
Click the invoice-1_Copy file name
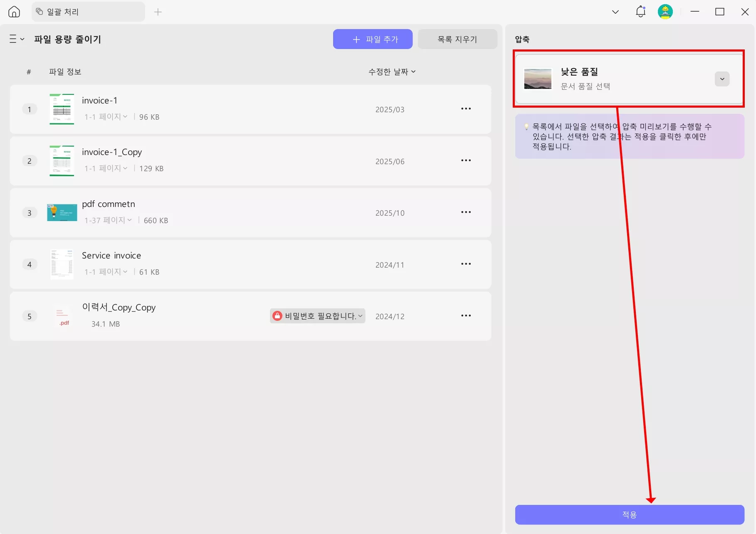point(112,152)
